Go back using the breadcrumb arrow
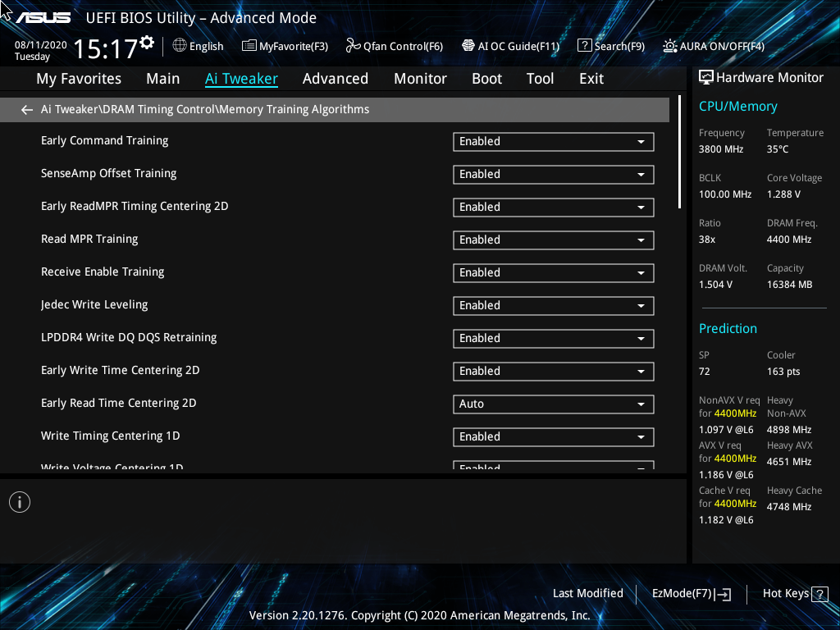 click(26, 109)
